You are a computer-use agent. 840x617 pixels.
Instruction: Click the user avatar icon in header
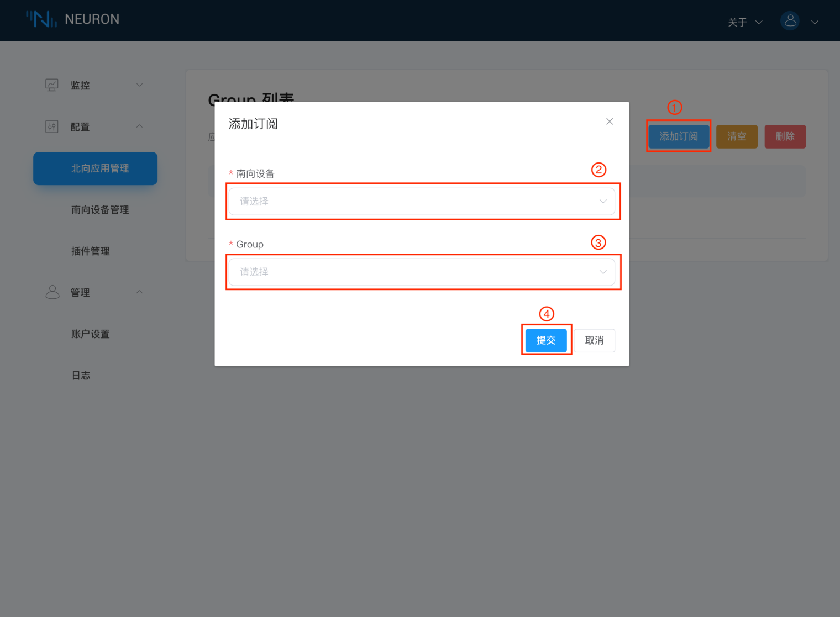point(790,21)
